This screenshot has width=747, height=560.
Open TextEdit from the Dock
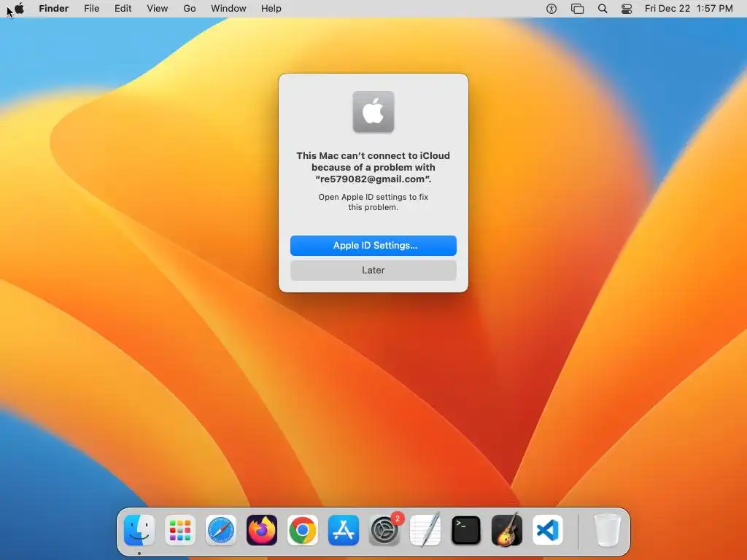(425, 530)
